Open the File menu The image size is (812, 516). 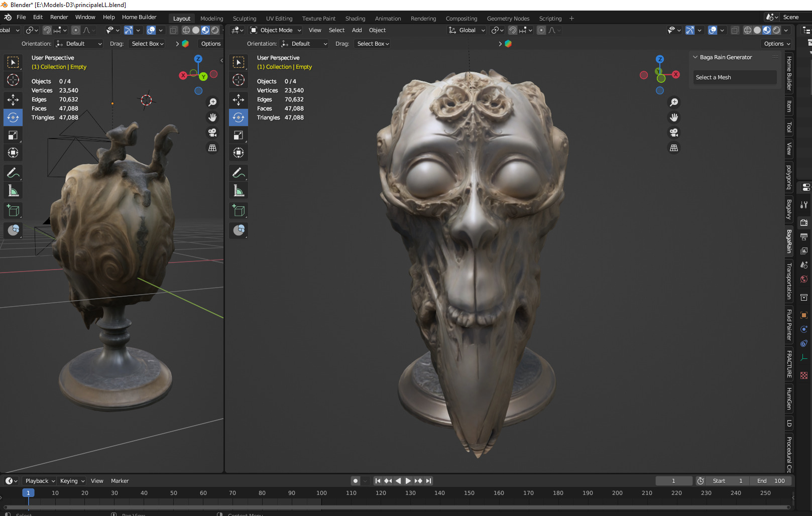[x=21, y=17]
